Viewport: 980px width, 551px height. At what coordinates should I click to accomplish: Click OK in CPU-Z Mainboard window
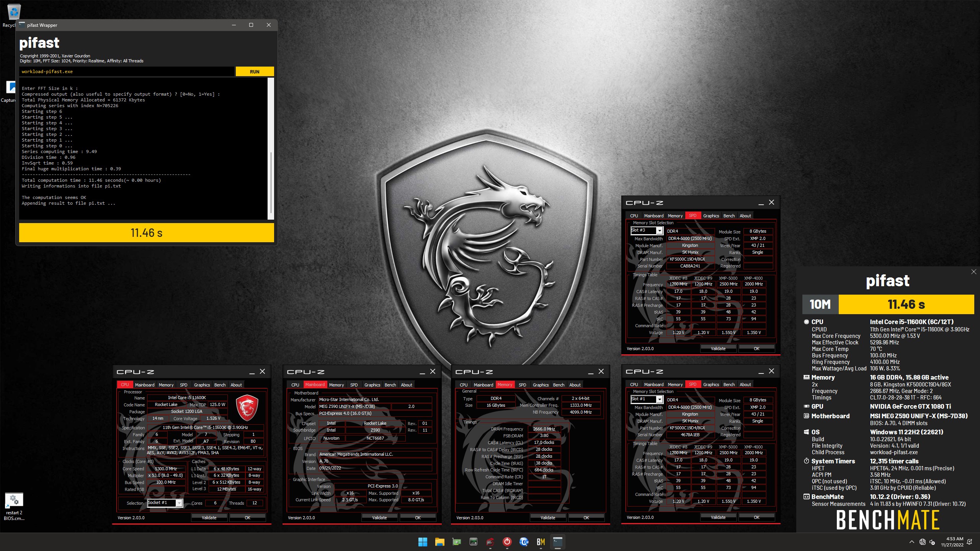pyautogui.click(x=418, y=518)
